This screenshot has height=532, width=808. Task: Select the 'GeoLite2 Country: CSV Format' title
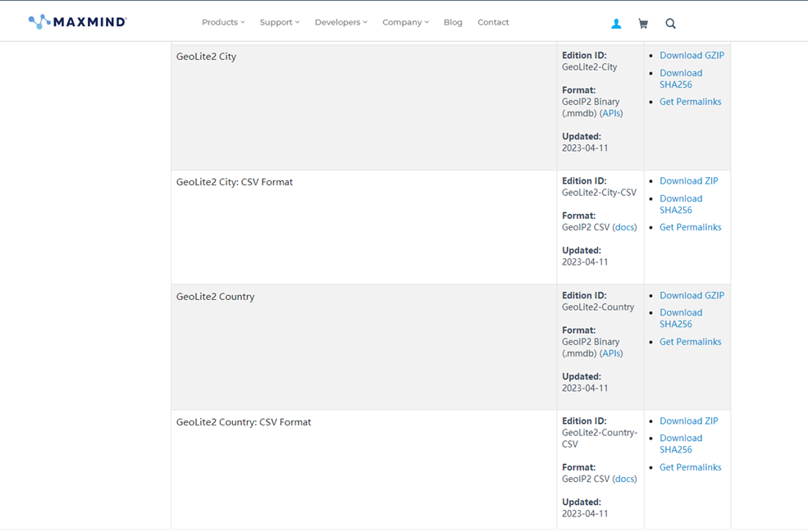[244, 422]
